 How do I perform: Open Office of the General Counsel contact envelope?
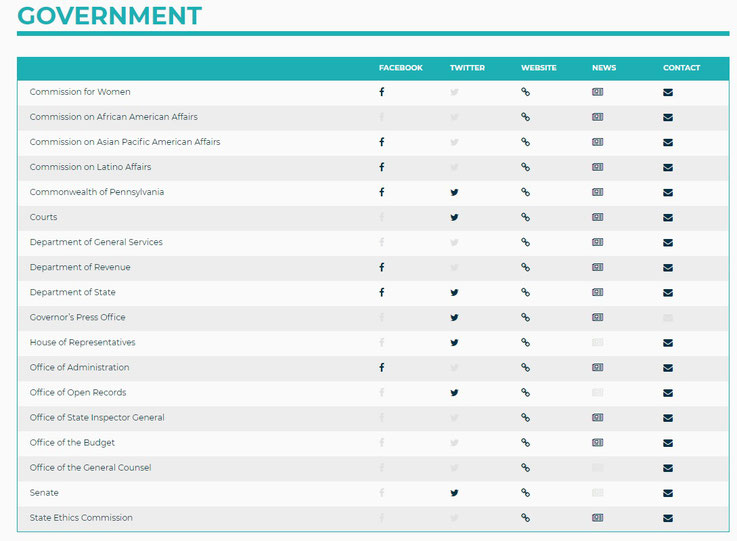(x=668, y=468)
